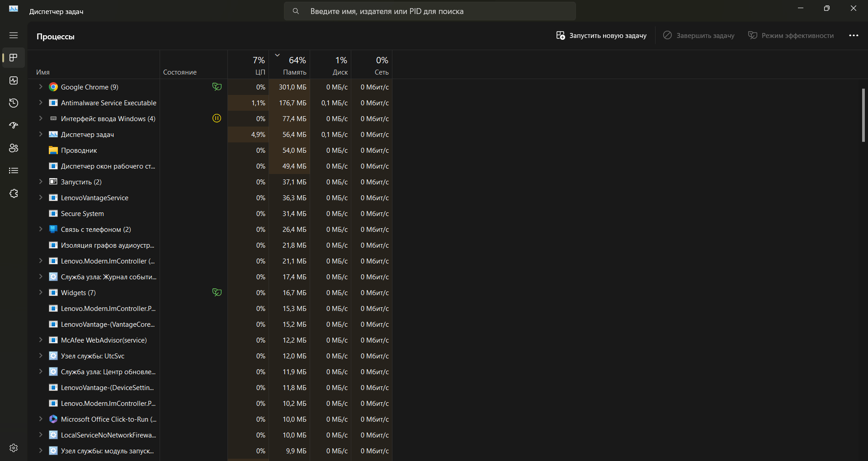Open the Details list sidebar icon

[x=14, y=170]
